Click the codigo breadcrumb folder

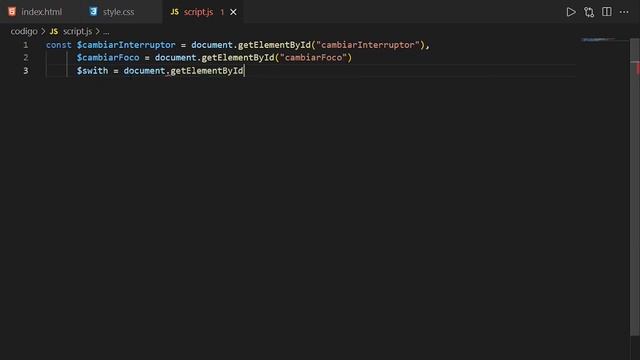pos(24,31)
